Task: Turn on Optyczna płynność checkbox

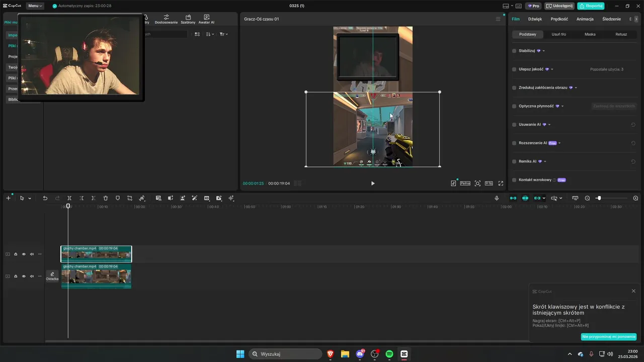Action: [x=514, y=106]
